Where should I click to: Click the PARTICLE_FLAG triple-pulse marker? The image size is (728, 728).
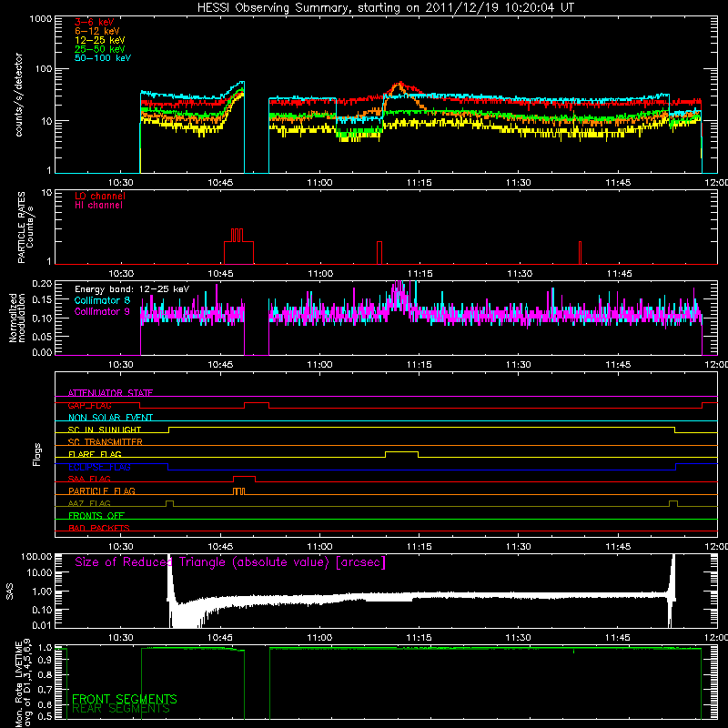click(238, 491)
